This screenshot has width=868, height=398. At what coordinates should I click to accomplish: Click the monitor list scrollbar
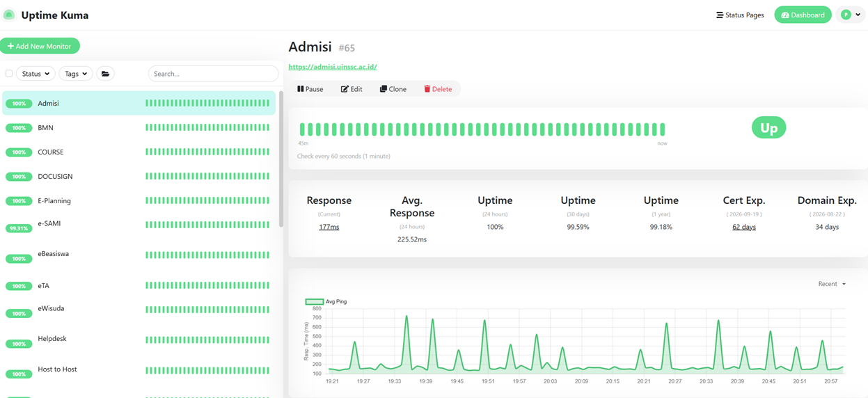tap(281, 159)
